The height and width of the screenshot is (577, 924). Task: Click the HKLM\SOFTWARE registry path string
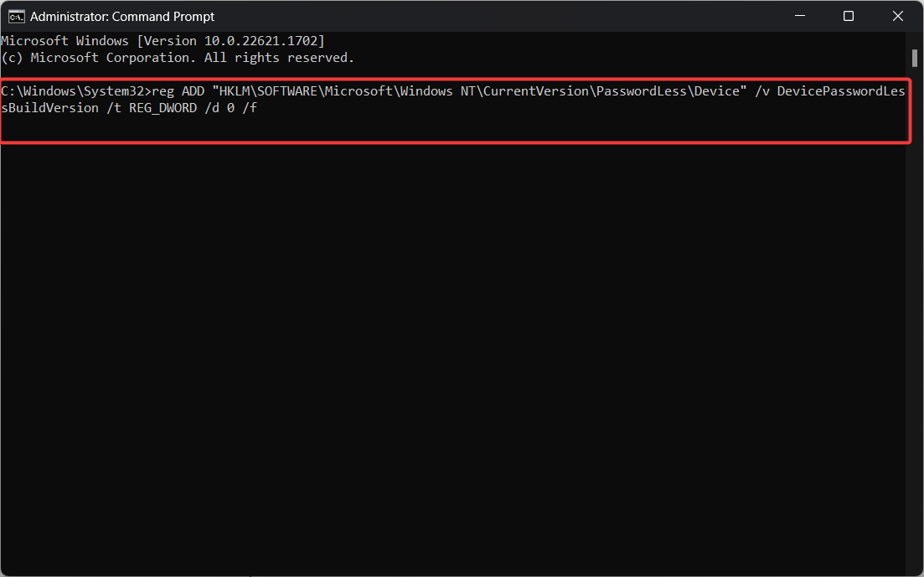pos(479,90)
